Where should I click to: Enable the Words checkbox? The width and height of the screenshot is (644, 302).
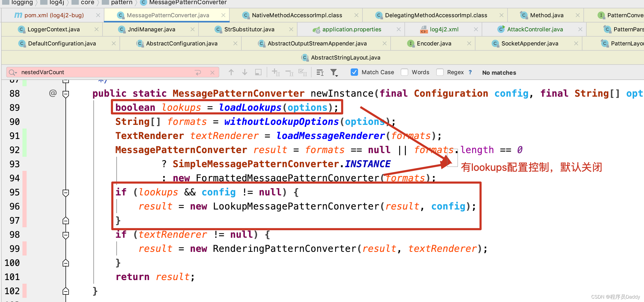(404, 72)
